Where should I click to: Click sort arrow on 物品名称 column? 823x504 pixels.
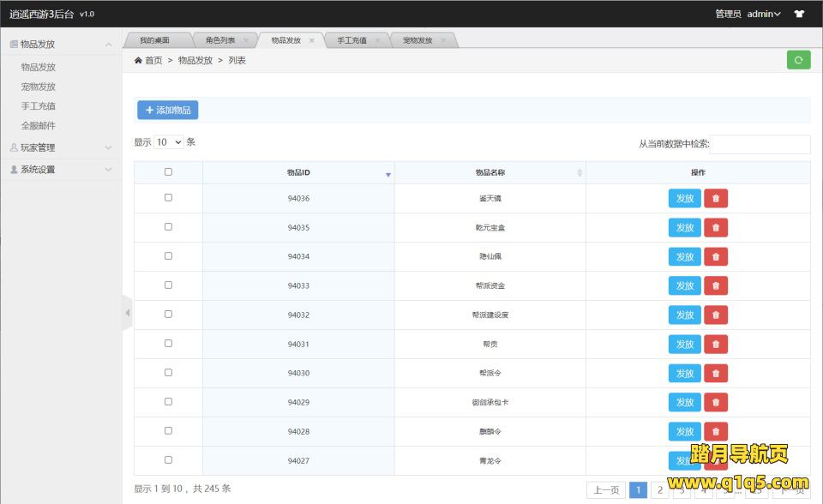(580, 173)
